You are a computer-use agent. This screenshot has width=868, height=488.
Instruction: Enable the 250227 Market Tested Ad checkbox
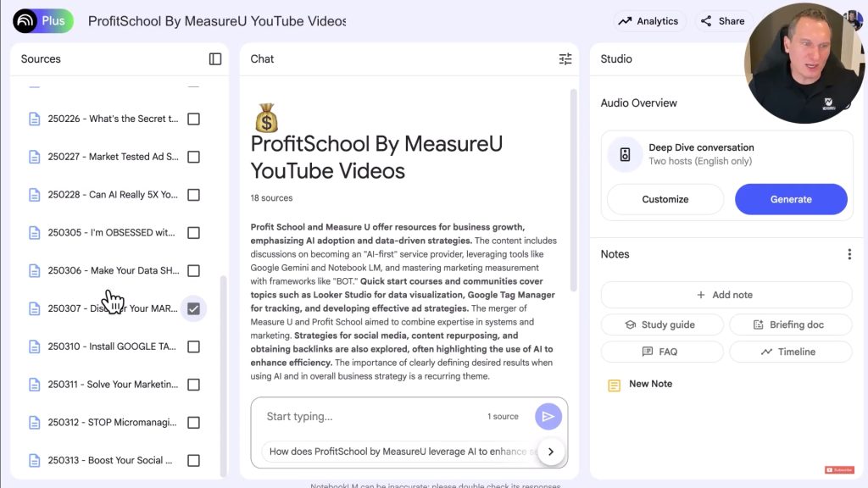click(194, 157)
